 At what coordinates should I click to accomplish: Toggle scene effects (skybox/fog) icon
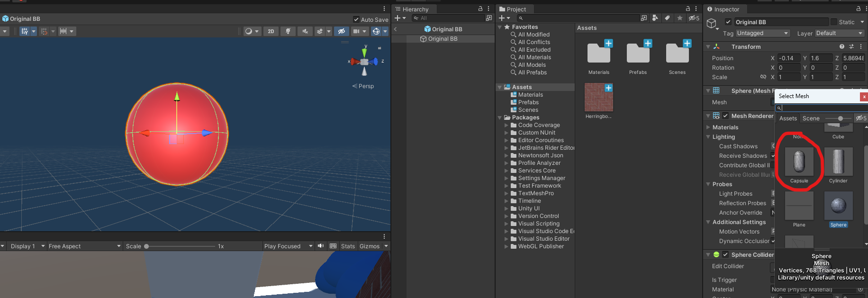(320, 31)
